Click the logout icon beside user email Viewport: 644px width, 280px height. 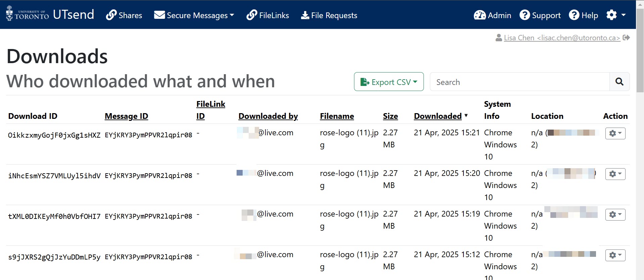click(626, 38)
